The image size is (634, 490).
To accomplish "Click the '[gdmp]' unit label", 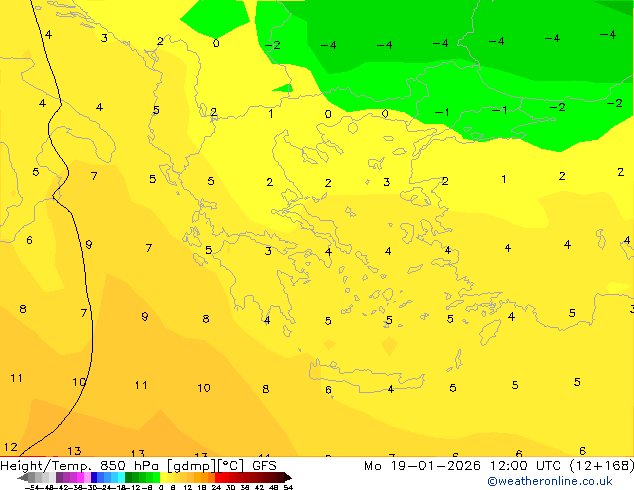I will pyautogui.click(x=192, y=466).
